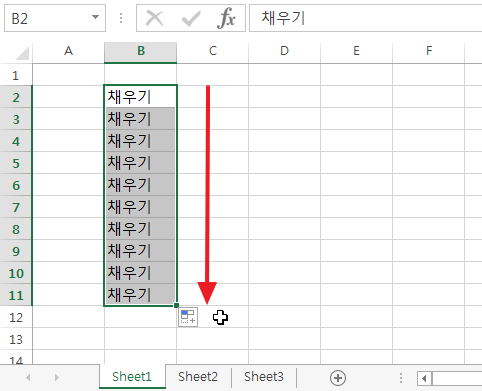Select row 11 header

point(16,295)
